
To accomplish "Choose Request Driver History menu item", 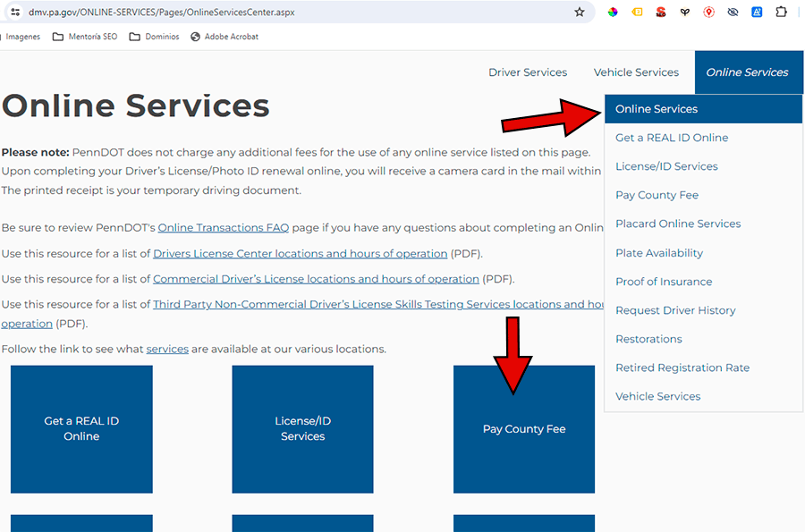I will click(x=675, y=310).
